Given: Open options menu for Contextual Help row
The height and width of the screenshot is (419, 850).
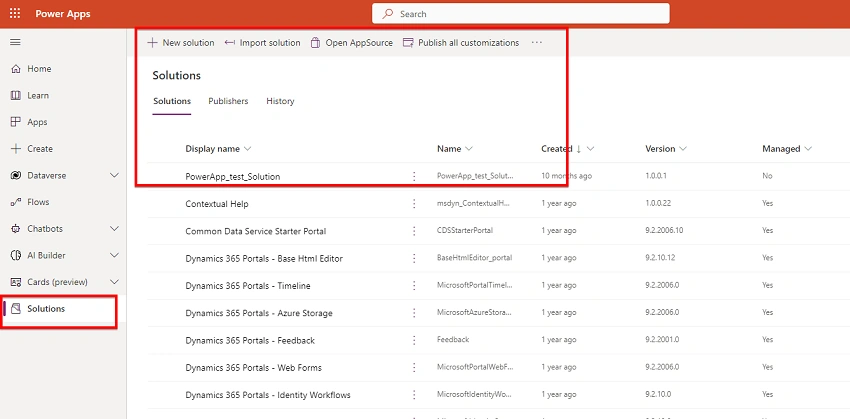Looking at the screenshot, I should click(414, 204).
